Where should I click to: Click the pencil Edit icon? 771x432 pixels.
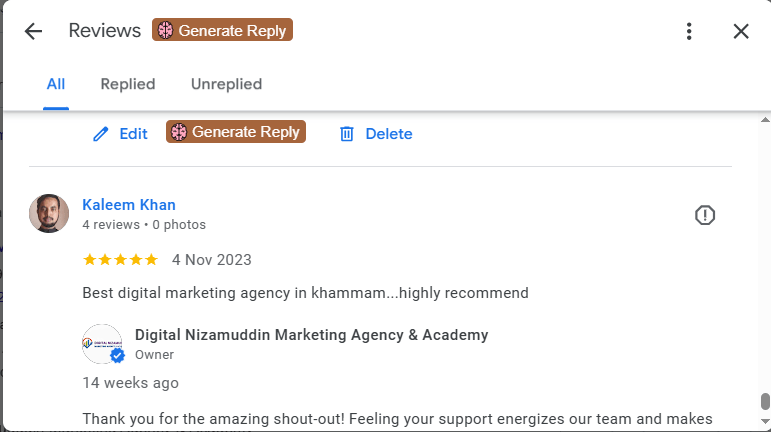[x=100, y=134]
